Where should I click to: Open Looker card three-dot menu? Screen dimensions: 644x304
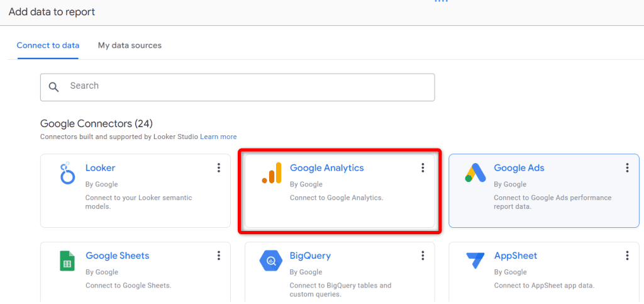coord(218,167)
